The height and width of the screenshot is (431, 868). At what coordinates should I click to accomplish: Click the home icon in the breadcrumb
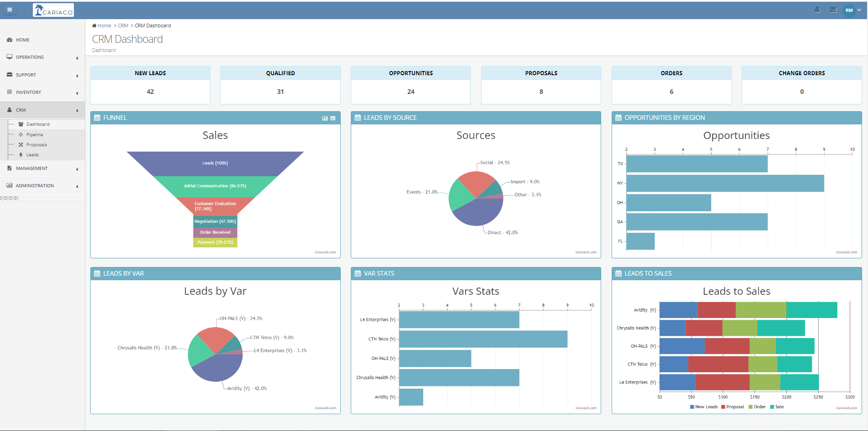coord(94,26)
